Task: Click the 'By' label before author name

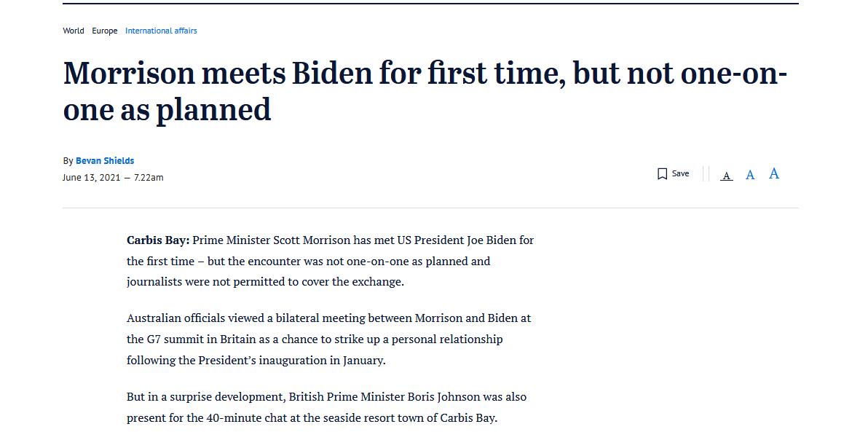Action: [x=68, y=161]
